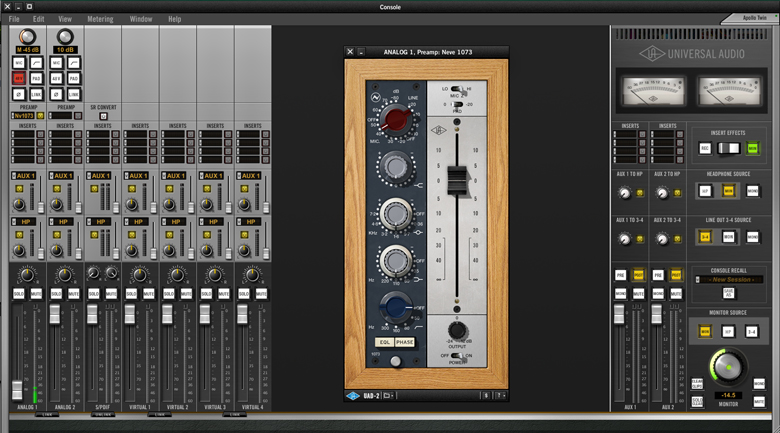The image size is (780, 433).
Task: Click the Analog 1 channel fader
Action: pos(17,390)
